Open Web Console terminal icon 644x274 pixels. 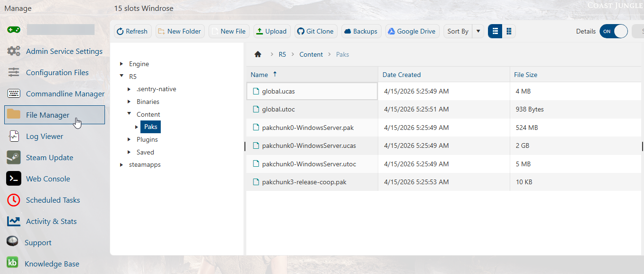click(14, 179)
